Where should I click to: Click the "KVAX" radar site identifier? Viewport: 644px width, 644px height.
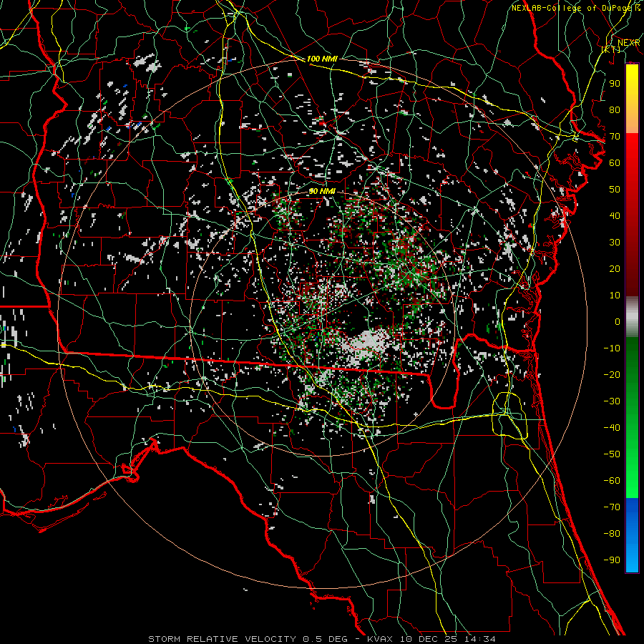click(379, 639)
